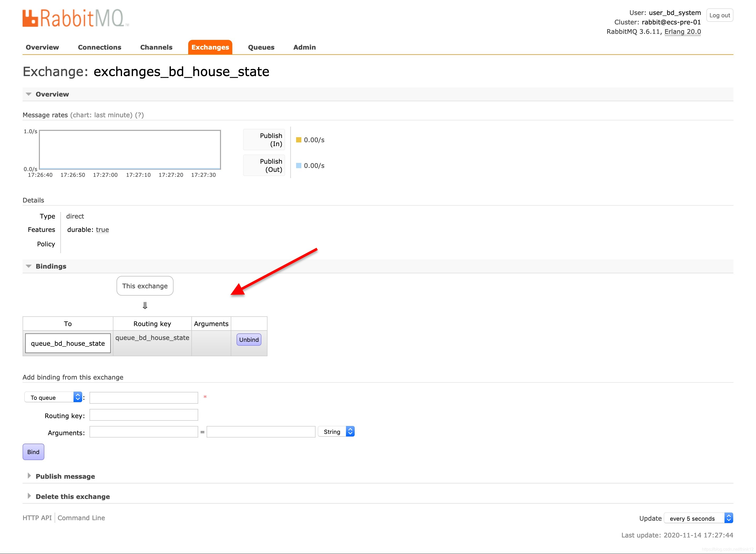The height and width of the screenshot is (554, 756).
Task: Click the Log out button
Action: 720,15
